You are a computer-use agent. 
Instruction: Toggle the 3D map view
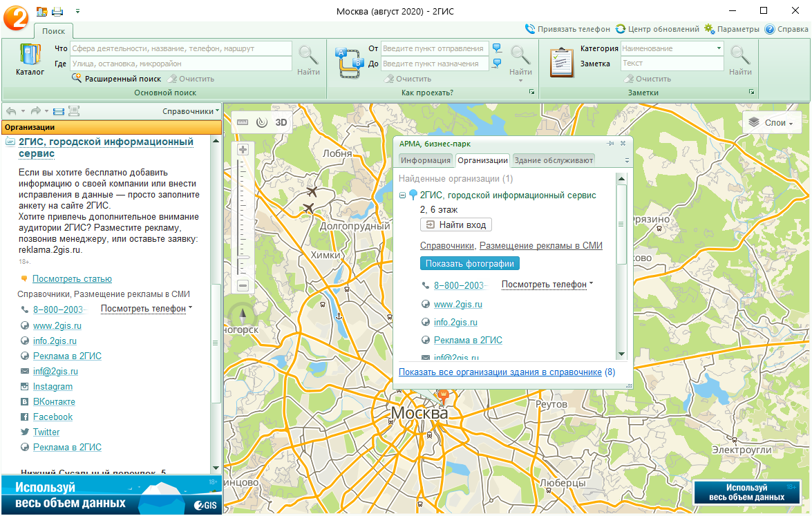281,122
